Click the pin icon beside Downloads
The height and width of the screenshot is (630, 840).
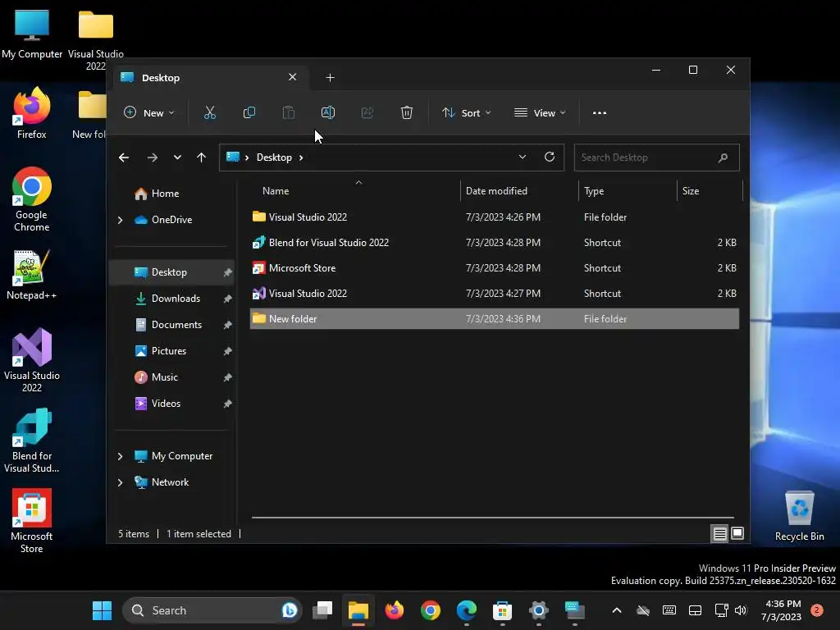(228, 299)
